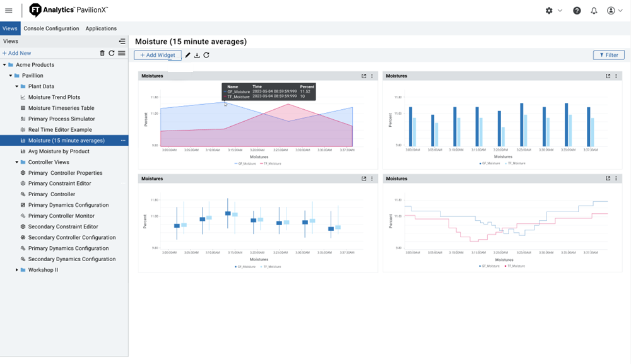Viewport: 631px width, 364px height.
Task: Click the edit pencil icon beside Add Widget
Action: click(188, 55)
